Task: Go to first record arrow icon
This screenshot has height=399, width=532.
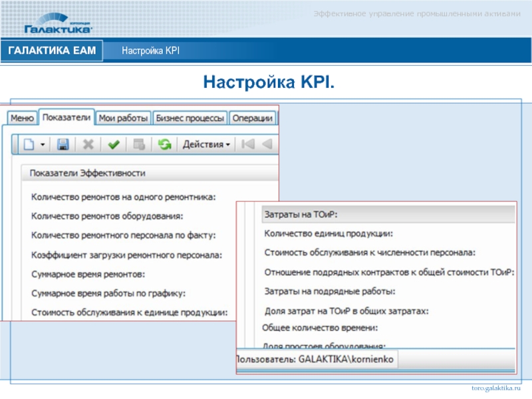Action: [x=247, y=144]
